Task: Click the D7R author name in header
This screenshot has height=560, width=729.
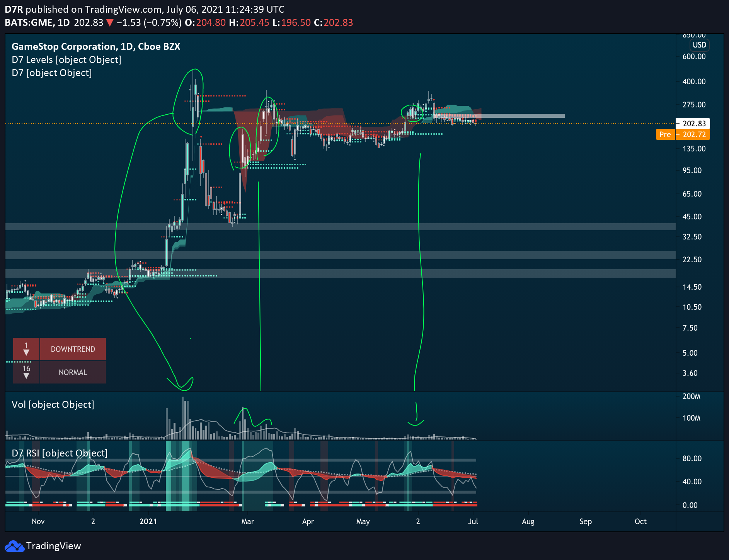Action: [14, 10]
